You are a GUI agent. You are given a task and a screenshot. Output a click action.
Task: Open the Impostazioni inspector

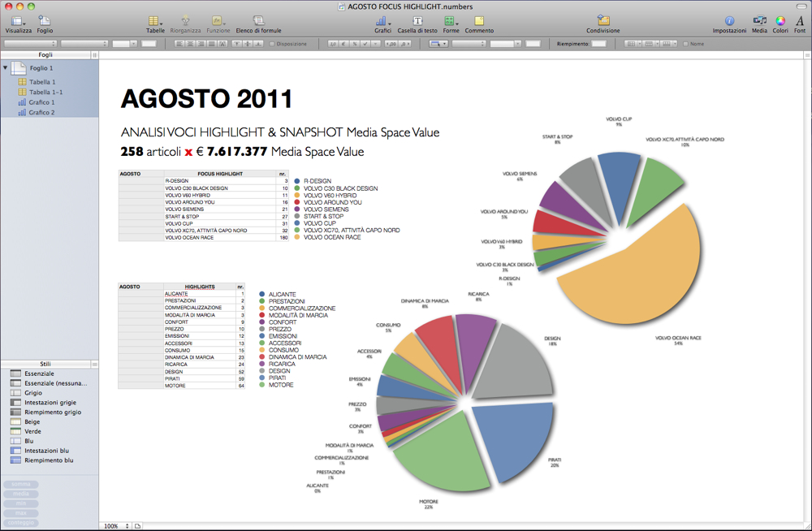click(x=729, y=21)
